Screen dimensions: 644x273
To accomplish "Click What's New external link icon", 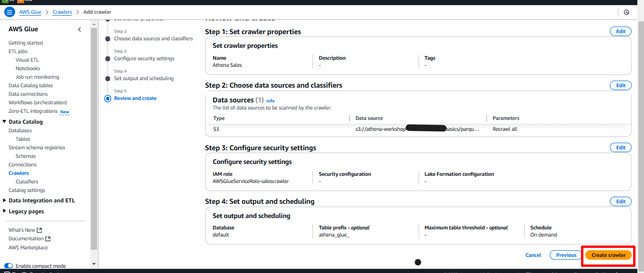I will tap(39, 230).
